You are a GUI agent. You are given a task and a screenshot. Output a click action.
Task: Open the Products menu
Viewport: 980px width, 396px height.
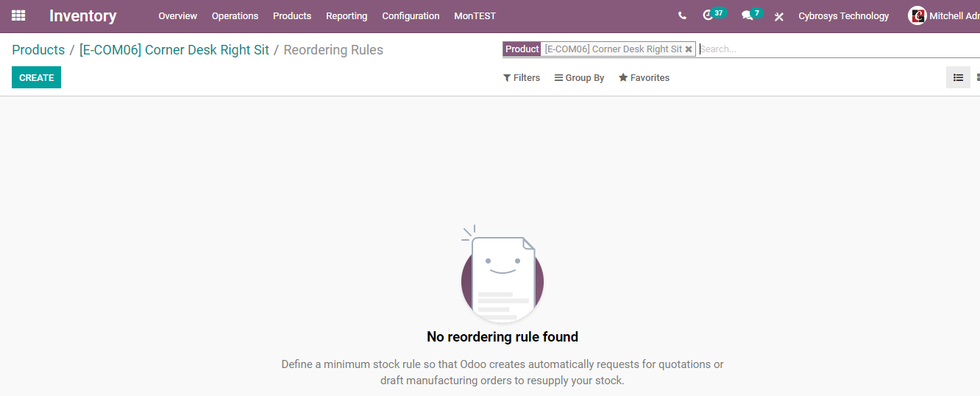coord(292,15)
